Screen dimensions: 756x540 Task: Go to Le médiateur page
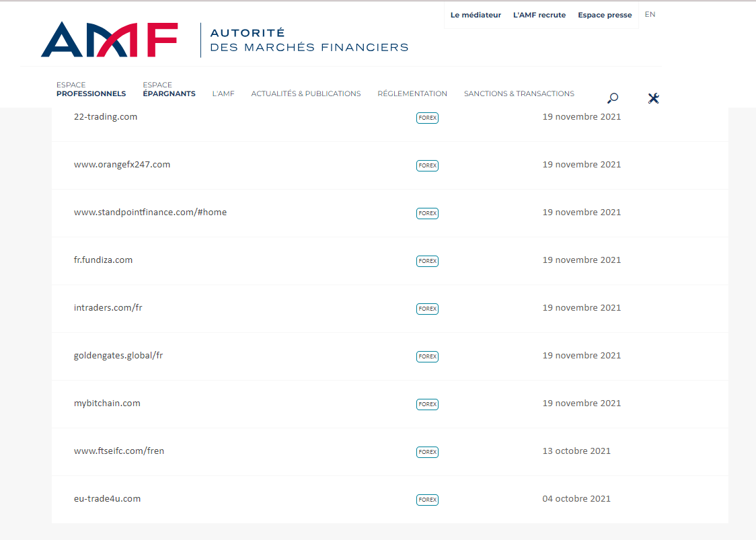click(476, 15)
